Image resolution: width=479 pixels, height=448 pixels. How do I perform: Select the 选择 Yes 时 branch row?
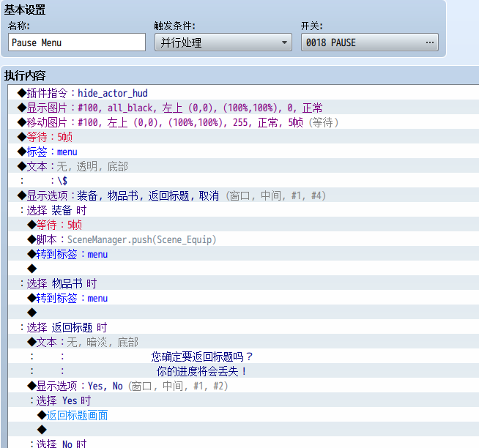(x=244, y=400)
